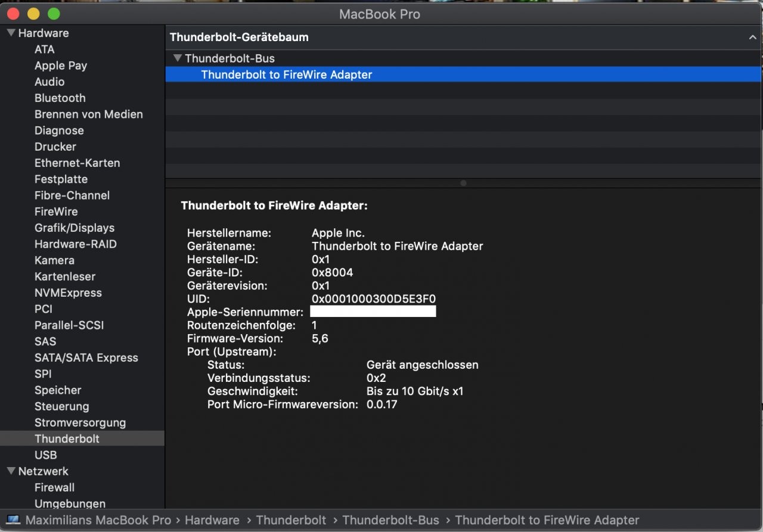Open the USB hardware category

pyautogui.click(x=46, y=455)
